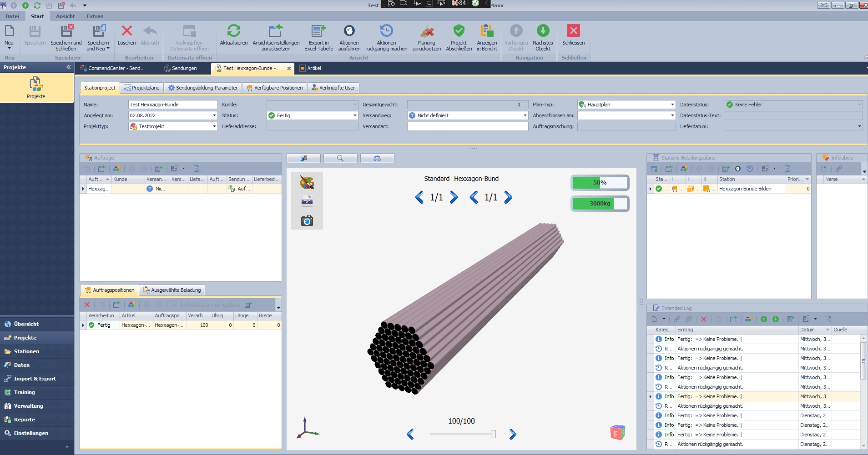This screenshot has width=868, height=455.
Task: Open the Sendungsbildung-Parameter tab
Action: (203, 88)
